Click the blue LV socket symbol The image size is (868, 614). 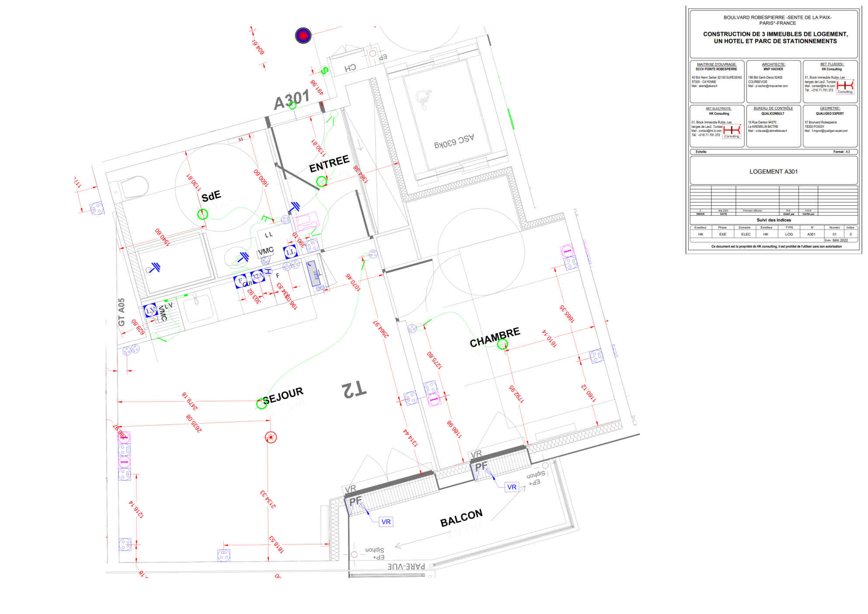point(150,310)
